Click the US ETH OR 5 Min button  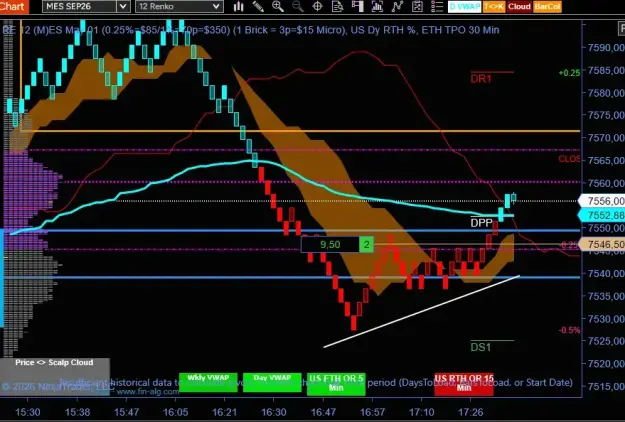pyautogui.click(x=336, y=384)
